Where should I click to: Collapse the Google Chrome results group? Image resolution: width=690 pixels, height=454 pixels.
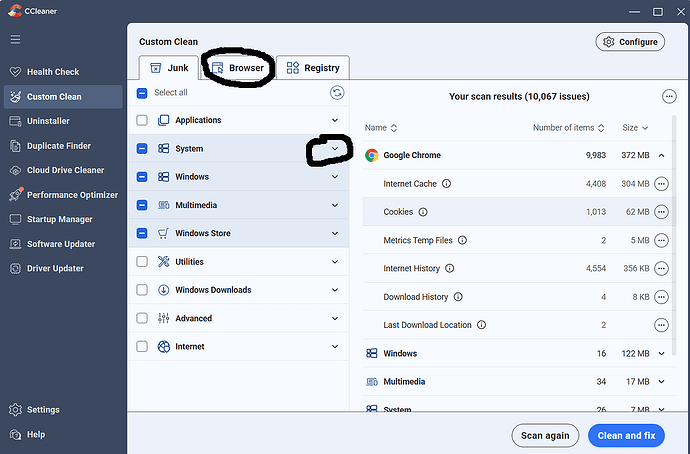click(661, 155)
